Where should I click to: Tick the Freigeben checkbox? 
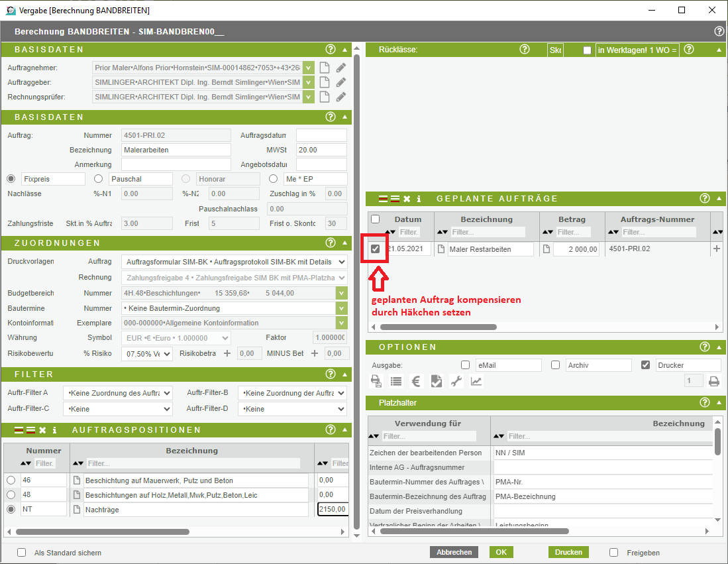click(x=613, y=553)
